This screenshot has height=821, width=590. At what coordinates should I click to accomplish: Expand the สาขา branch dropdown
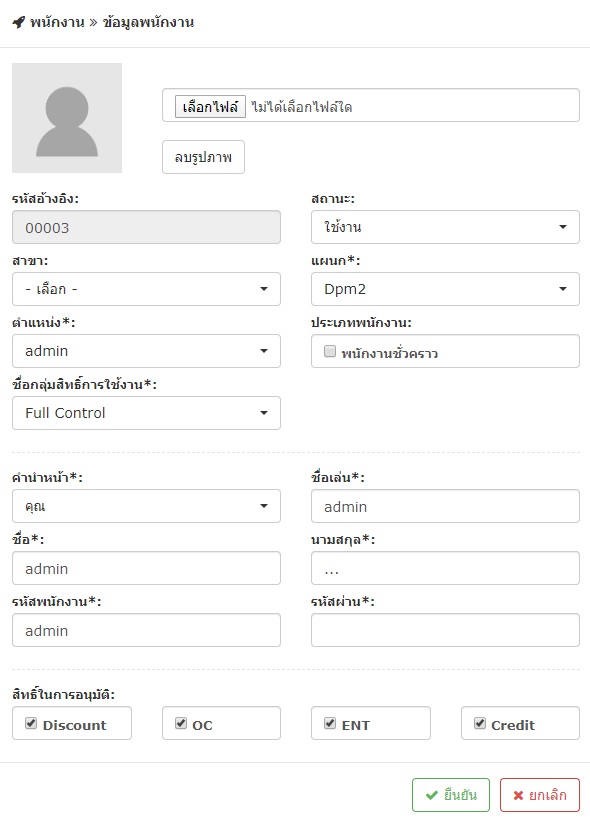pos(146,289)
